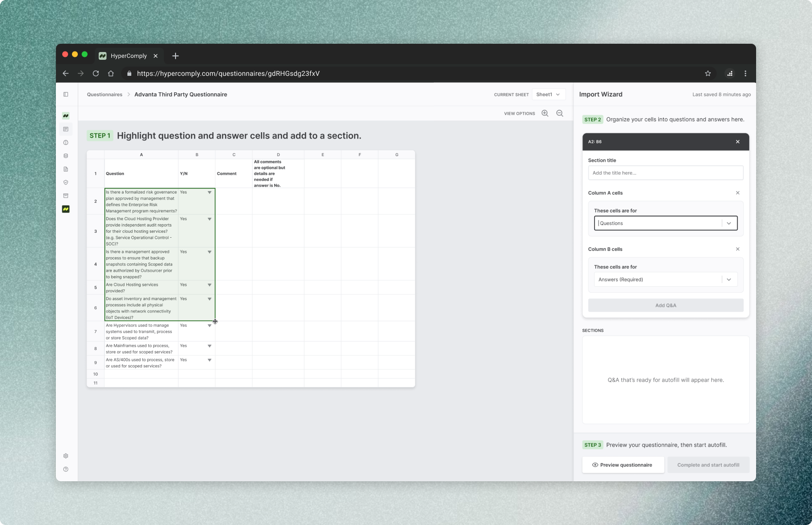Select column B header
The image size is (812, 525).
pos(197,155)
